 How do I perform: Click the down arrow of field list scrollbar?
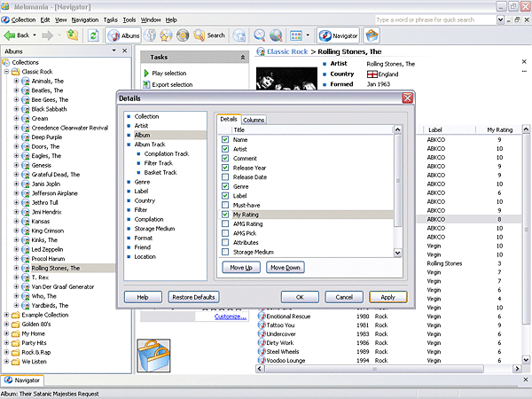pos(398,251)
